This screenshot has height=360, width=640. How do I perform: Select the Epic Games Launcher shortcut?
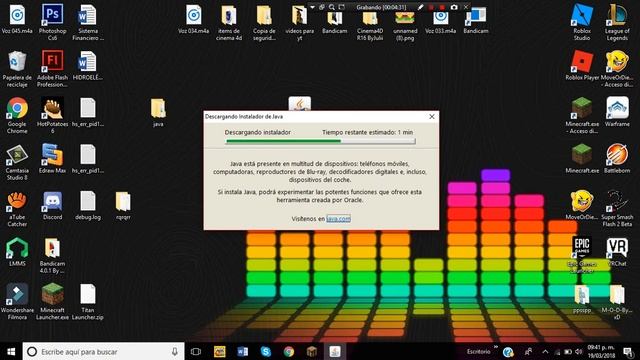[x=582, y=255]
